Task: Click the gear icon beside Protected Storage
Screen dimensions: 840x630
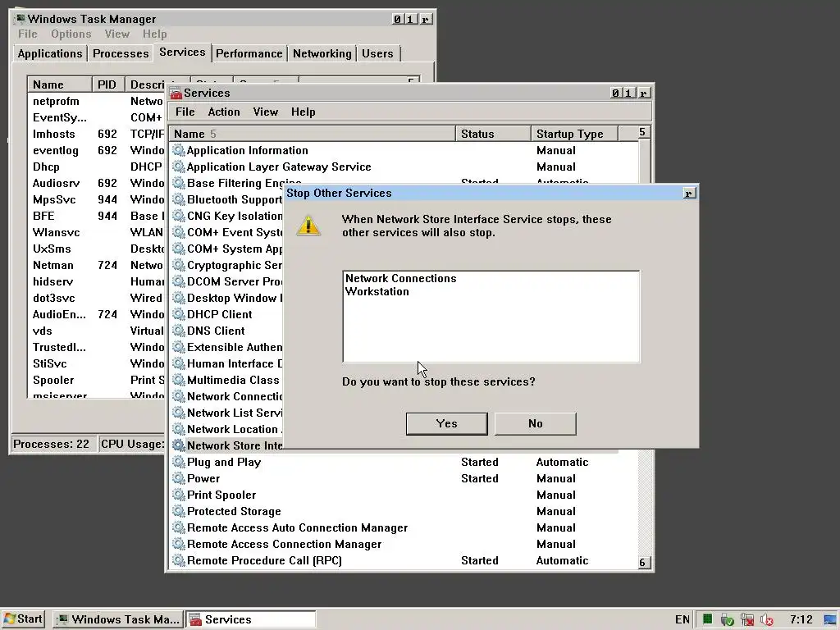Action: [178, 511]
